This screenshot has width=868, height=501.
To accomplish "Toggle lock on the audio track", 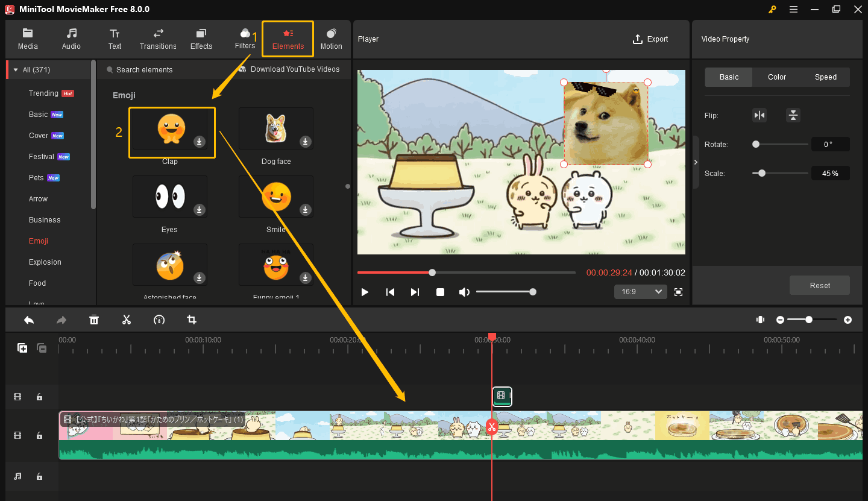I will [39, 476].
